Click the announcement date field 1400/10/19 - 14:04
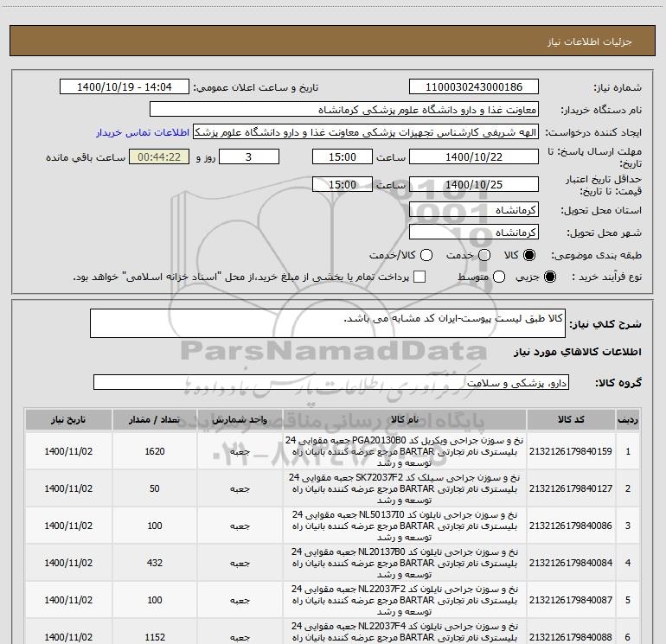666x644 pixels. (x=124, y=86)
